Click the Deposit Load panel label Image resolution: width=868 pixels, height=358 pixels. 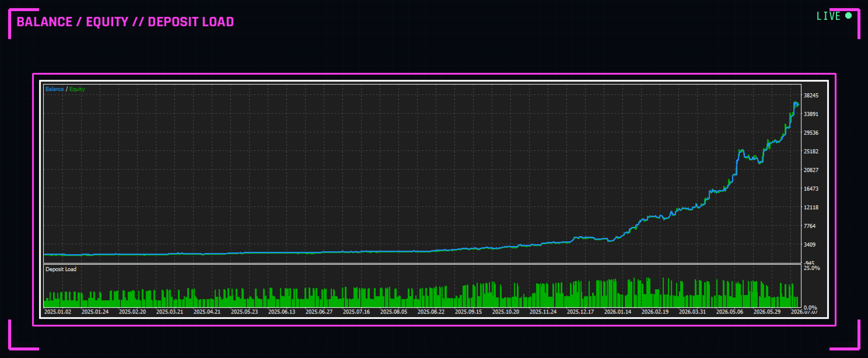[61, 269]
